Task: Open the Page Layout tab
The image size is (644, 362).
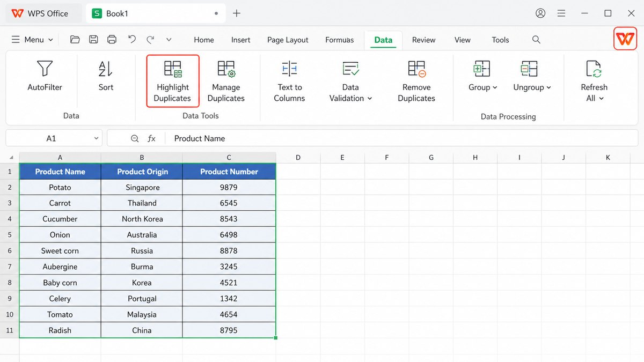Action: coord(288,40)
